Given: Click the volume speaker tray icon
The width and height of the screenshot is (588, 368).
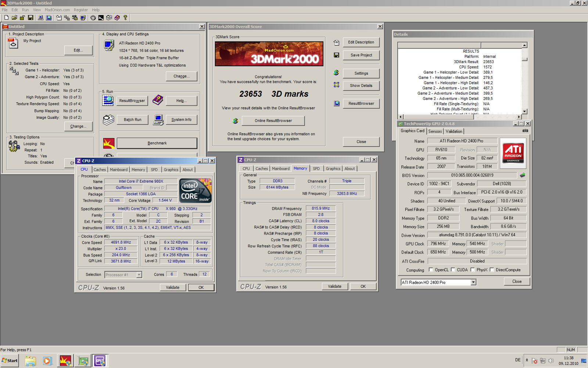Looking at the screenshot, I should tap(551, 361).
